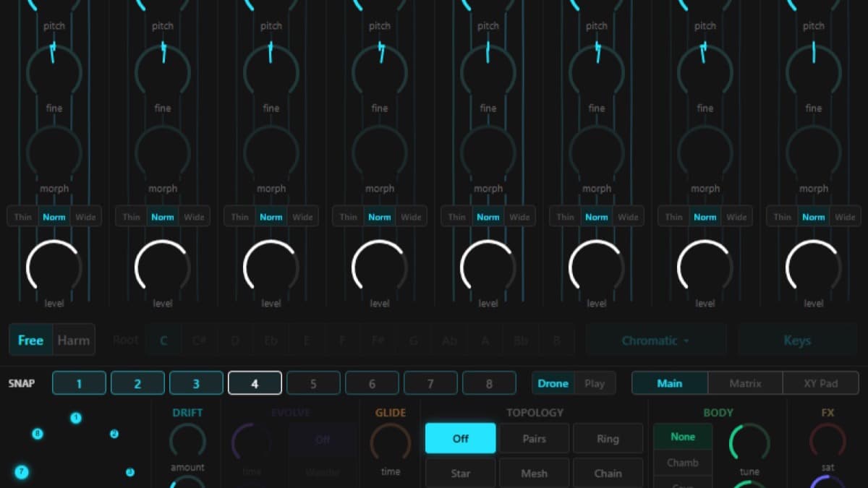Recall snapshot 1
868x488 pixels.
79,383
